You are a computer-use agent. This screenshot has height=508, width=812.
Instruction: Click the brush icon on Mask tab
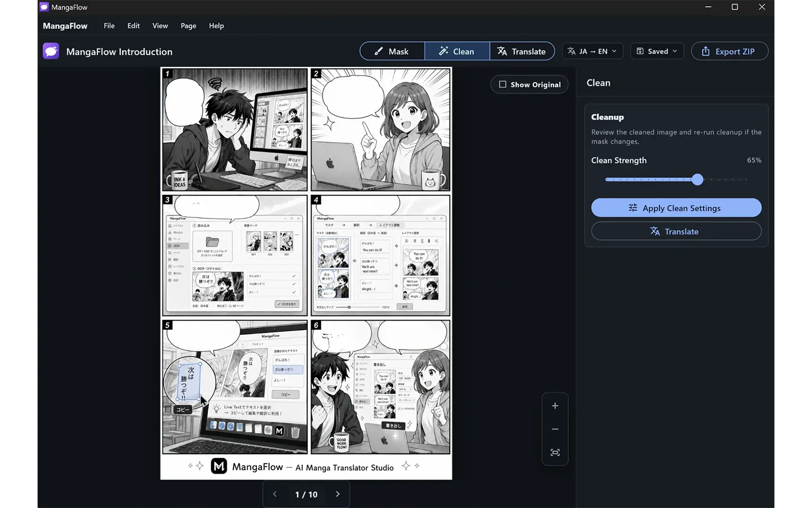[379, 51]
